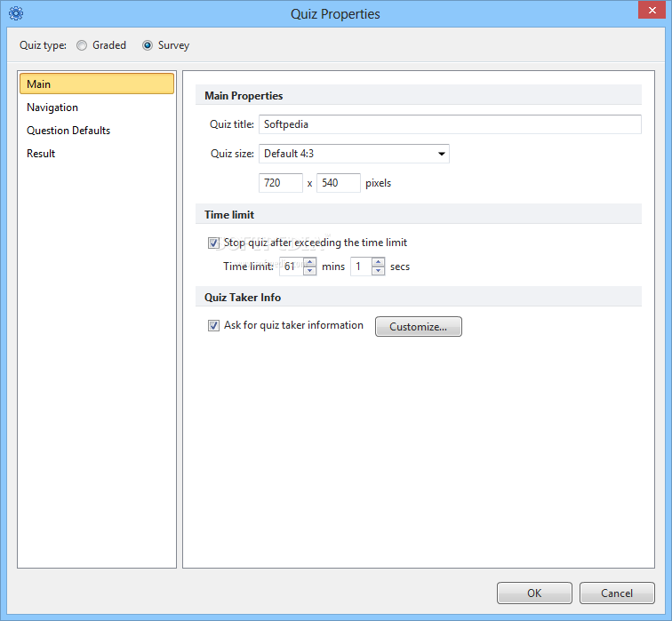672x621 pixels.
Task: Discard changes with the Cancel button
Action: point(617,593)
